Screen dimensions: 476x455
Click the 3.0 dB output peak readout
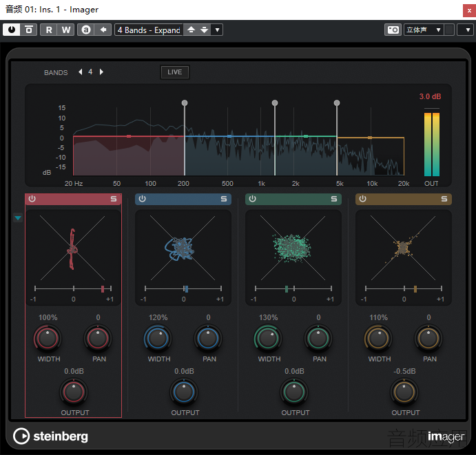tap(430, 96)
